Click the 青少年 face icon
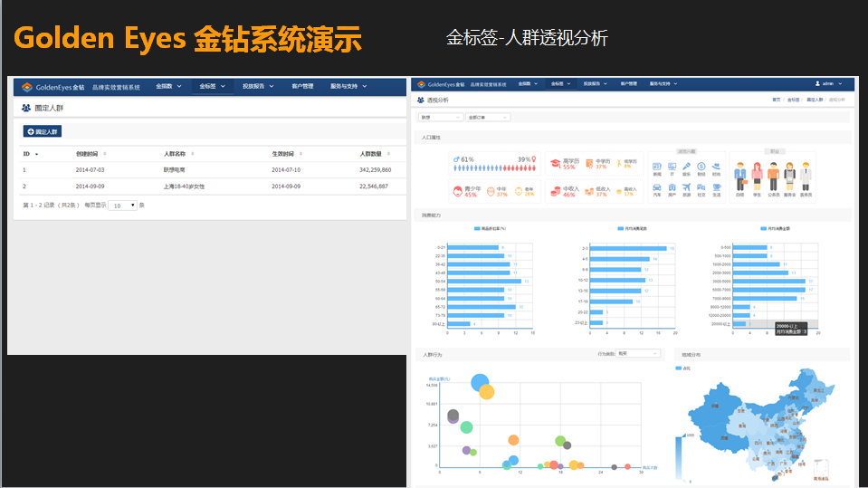The height and width of the screenshot is (488, 868). (x=458, y=192)
